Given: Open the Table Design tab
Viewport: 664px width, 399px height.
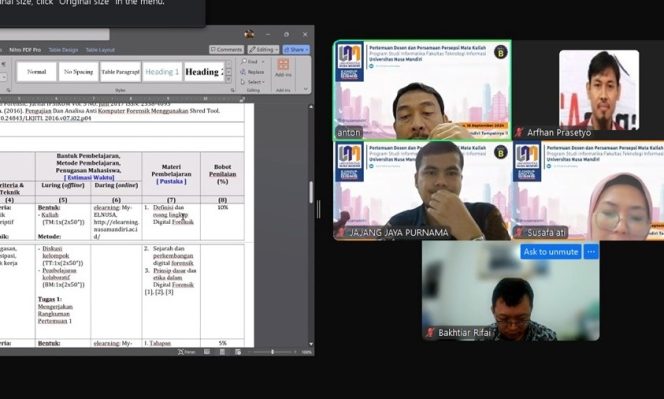Looking at the screenshot, I should click(x=63, y=50).
